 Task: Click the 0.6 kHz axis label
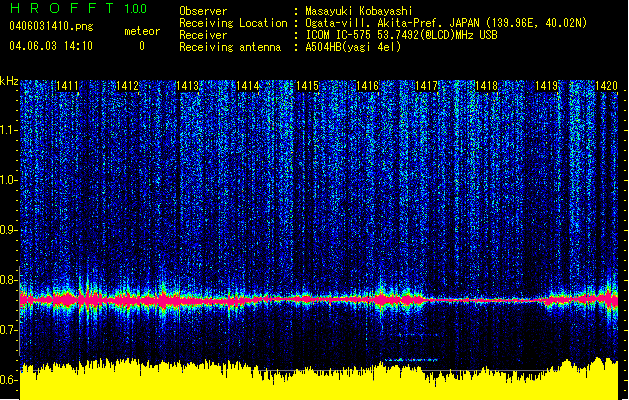tap(9, 380)
